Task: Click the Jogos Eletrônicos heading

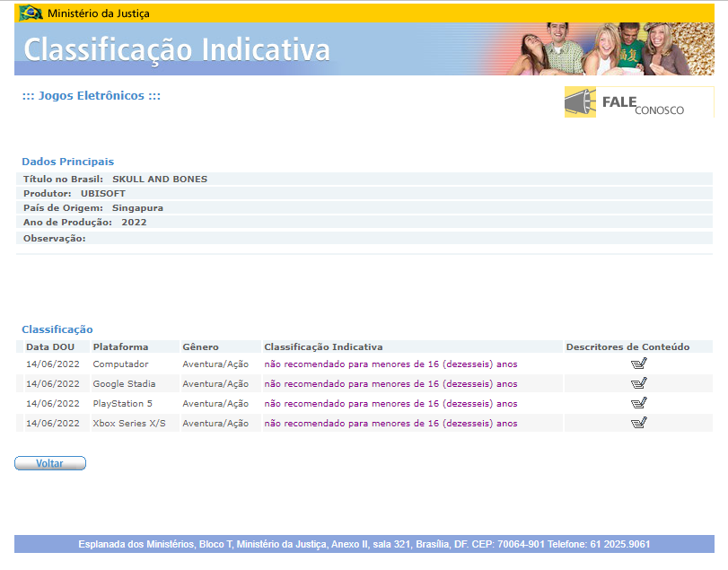Action: [x=92, y=96]
